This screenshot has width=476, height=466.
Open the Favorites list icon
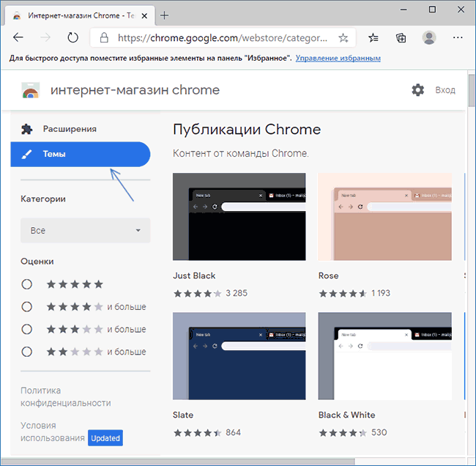coord(373,38)
